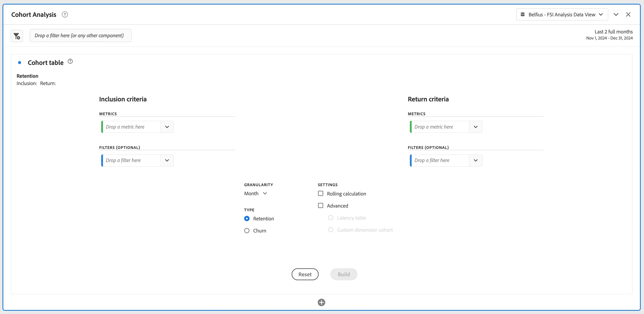Click Inclusion criteria Drop a filter field
Image resolution: width=644 pixels, height=314 pixels.
[131, 161]
